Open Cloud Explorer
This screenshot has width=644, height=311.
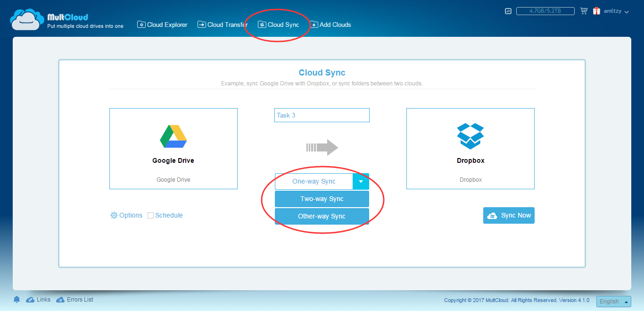click(x=162, y=25)
